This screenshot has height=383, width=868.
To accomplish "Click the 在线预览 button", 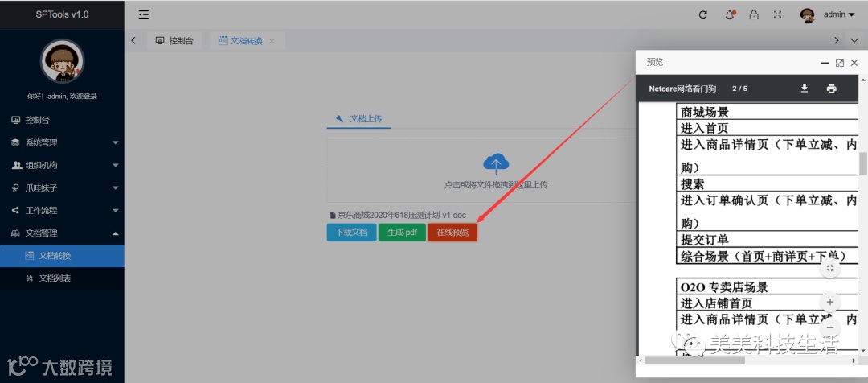I will (x=452, y=233).
